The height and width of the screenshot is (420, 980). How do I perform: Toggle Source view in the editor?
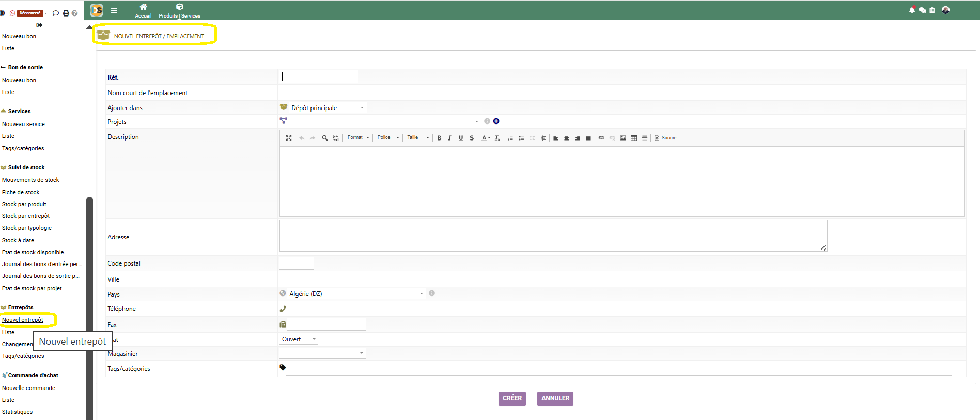click(665, 138)
